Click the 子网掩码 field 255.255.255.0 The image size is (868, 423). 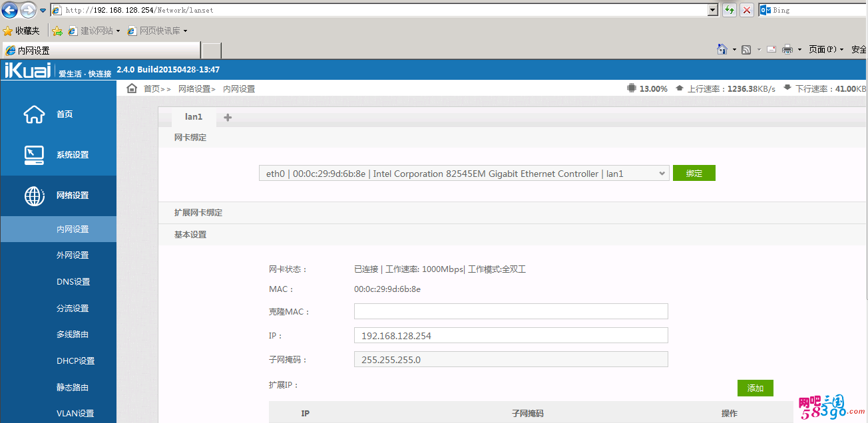pyautogui.click(x=511, y=359)
